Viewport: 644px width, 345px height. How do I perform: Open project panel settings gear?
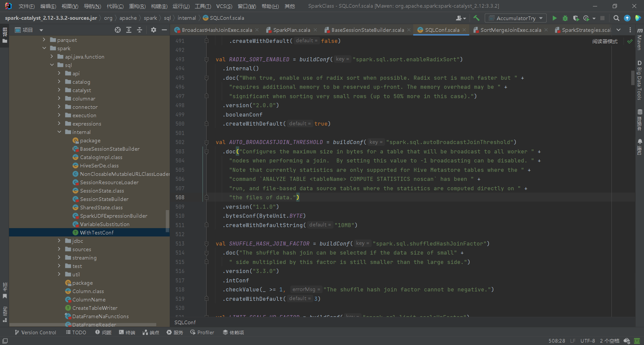coord(154,30)
